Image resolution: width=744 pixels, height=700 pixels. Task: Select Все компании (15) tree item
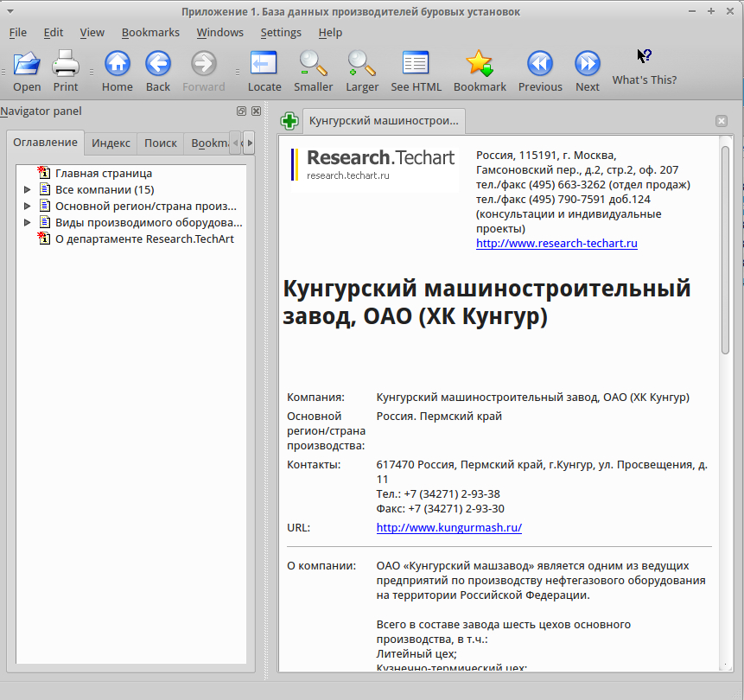tap(105, 190)
